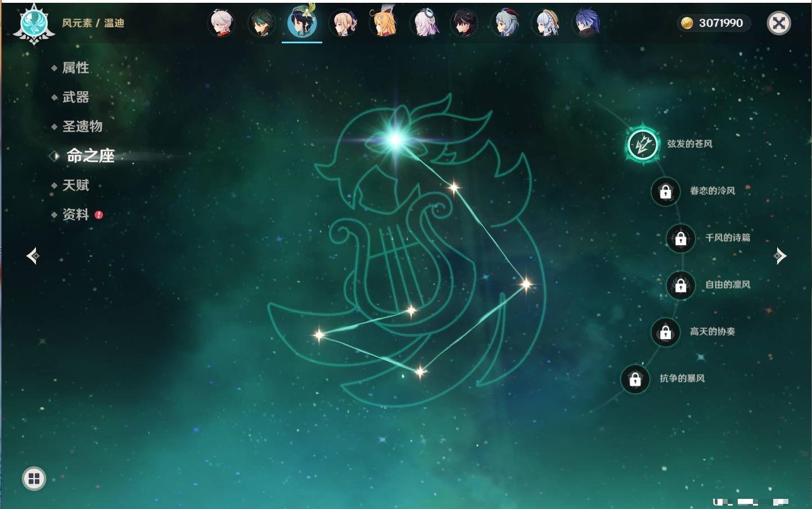This screenshot has height=509, width=812.
Task: Switch to the white-haired character with red scarf
Action: 222,24
